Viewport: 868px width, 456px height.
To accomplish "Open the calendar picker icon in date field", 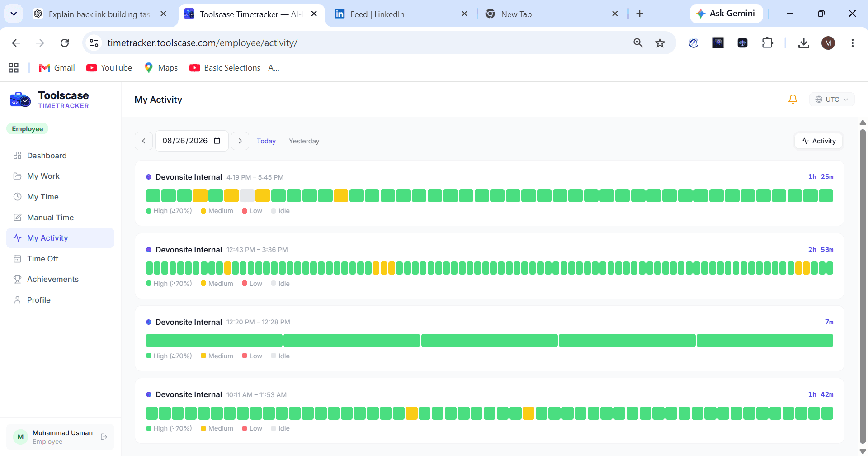I will [217, 141].
